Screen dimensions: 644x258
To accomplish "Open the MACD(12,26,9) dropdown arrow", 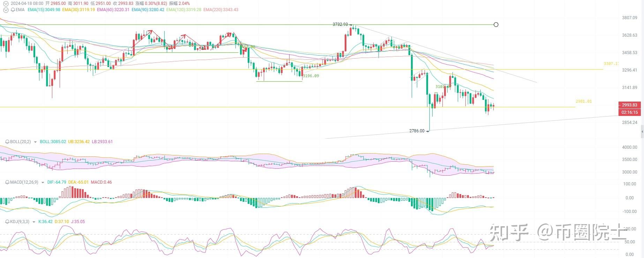I will point(43,183).
